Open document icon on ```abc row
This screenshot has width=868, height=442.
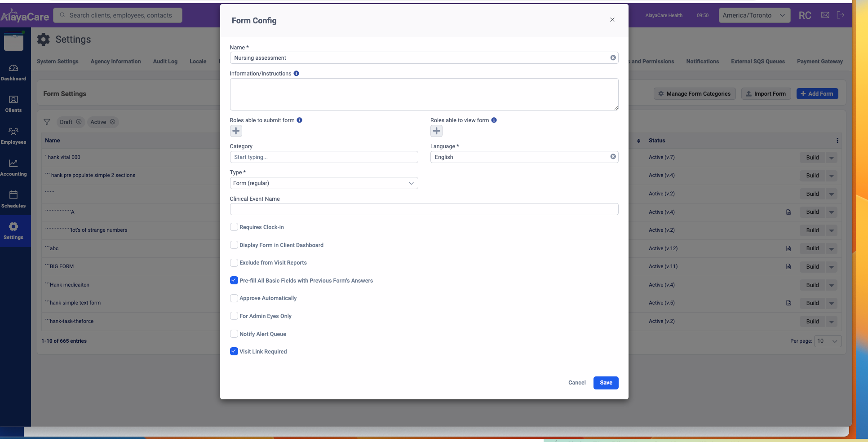coord(788,248)
